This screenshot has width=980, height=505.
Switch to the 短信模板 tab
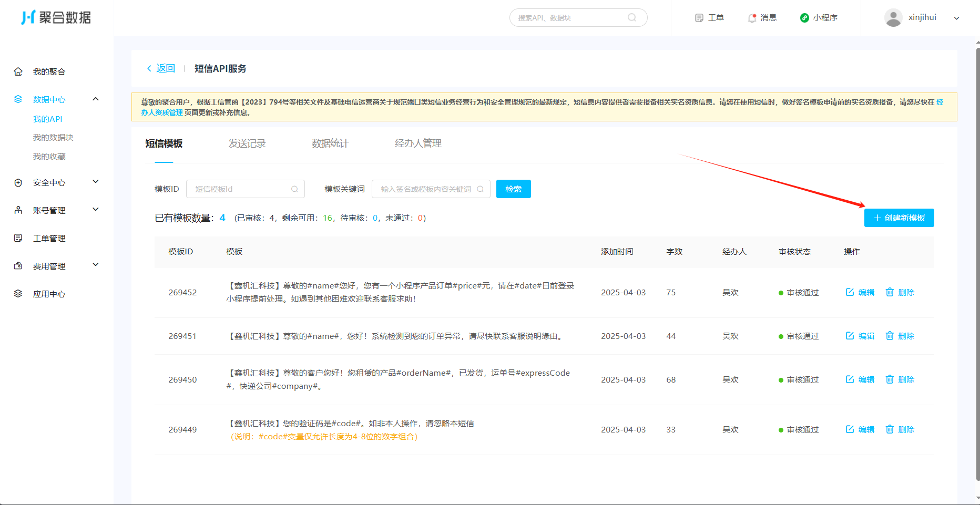click(x=164, y=143)
